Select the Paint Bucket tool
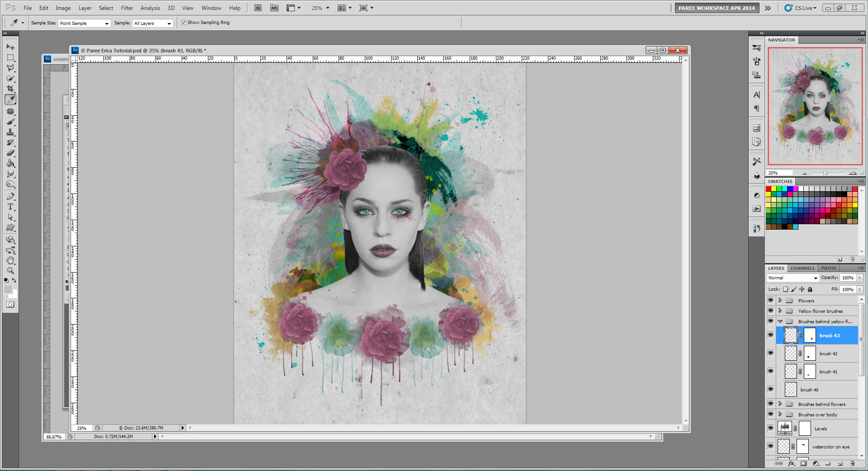The height and width of the screenshot is (471, 868). pyautogui.click(x=10, y=164)
